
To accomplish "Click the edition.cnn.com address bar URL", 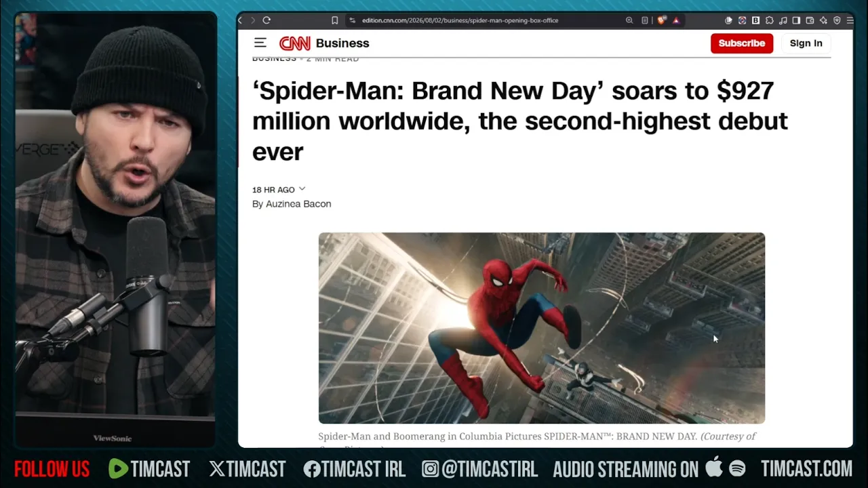I will 460,20.
